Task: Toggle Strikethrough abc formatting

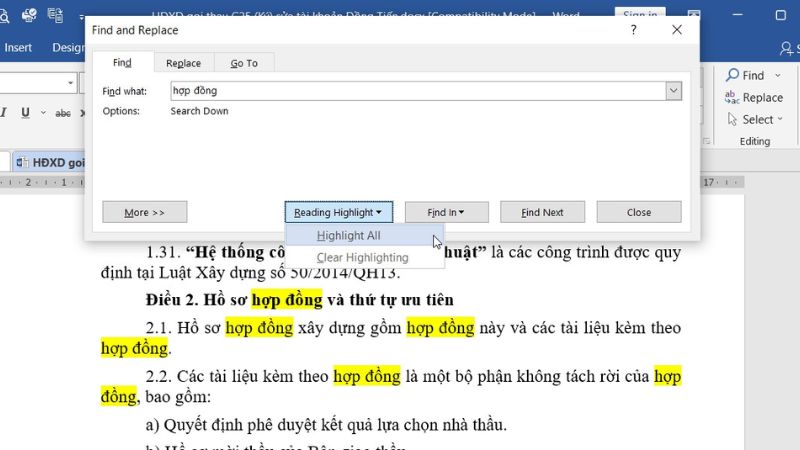Action: (x=63, y=113)
